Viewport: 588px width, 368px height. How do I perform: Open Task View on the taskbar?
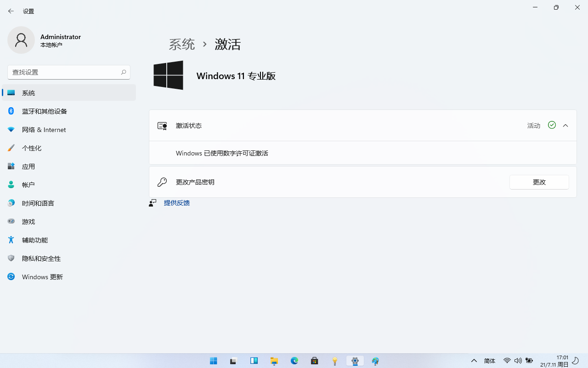[x=234, y=361]
